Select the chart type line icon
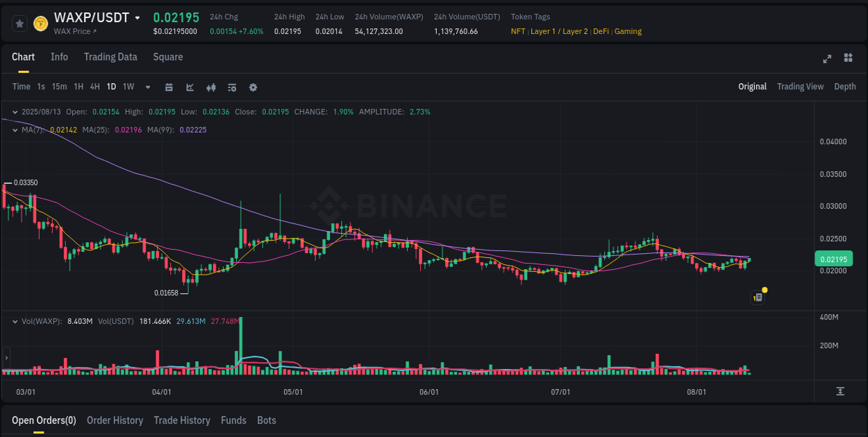 [x=190, y=87]
